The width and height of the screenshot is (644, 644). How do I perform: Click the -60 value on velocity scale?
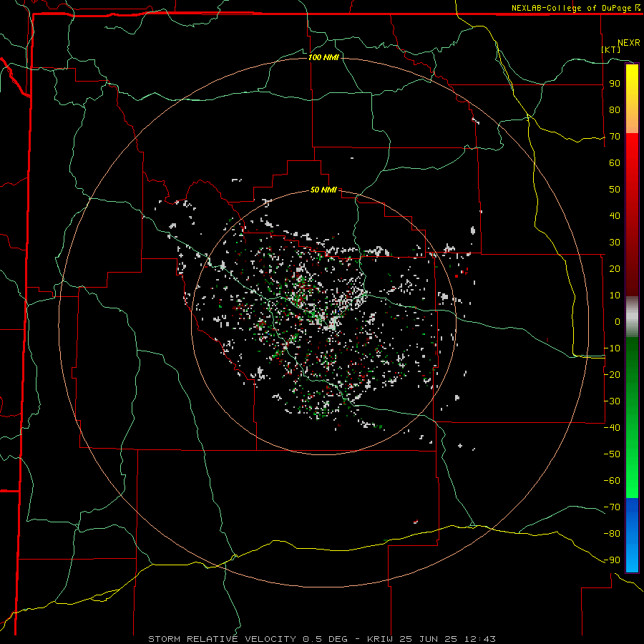(x=612, y=481)
